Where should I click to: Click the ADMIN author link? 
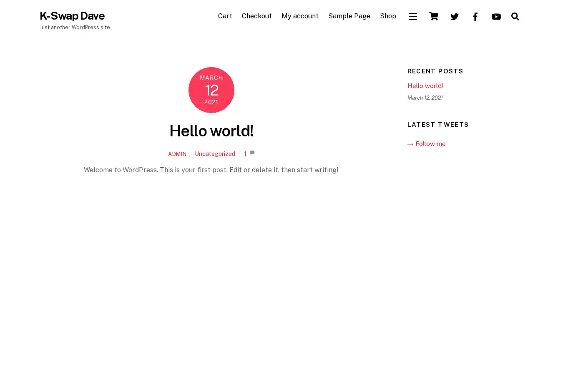pos(177,154)
